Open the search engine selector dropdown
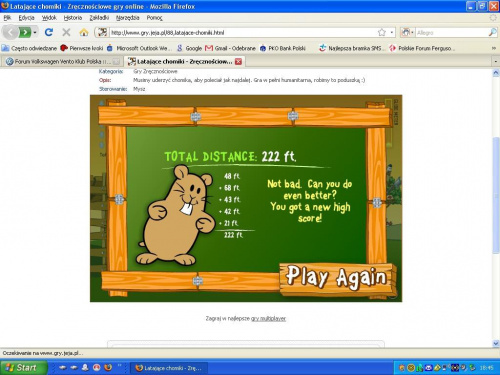Image resolution: width=500 pixels, height=375 pixels. pyautogui.click(x=407, y=32)
